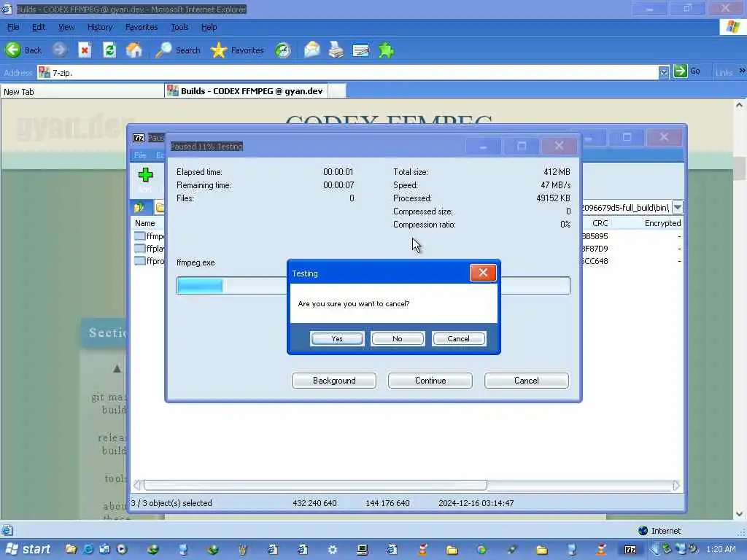Click the testing progress bar
This screenshot has height=560, width=747.
[373, 286]
